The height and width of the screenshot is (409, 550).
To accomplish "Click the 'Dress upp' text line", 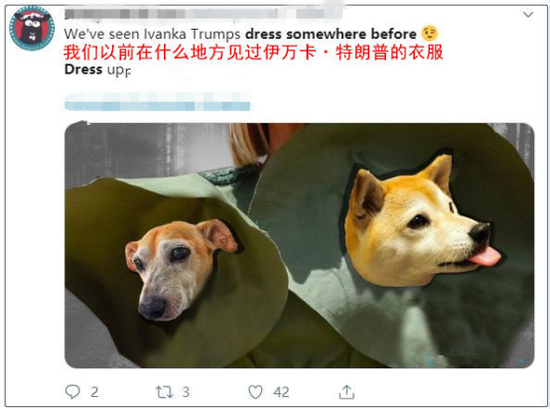I will pos(98,70).
